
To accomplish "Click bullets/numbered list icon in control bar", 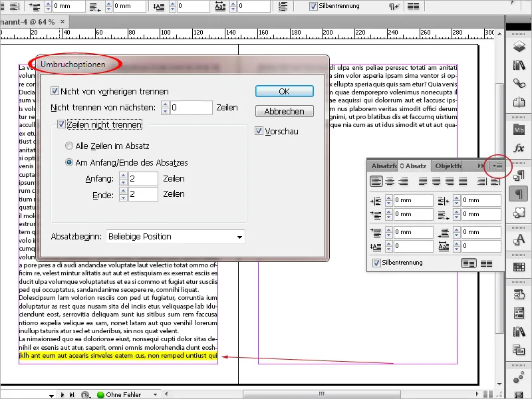I will click(283, 6).
